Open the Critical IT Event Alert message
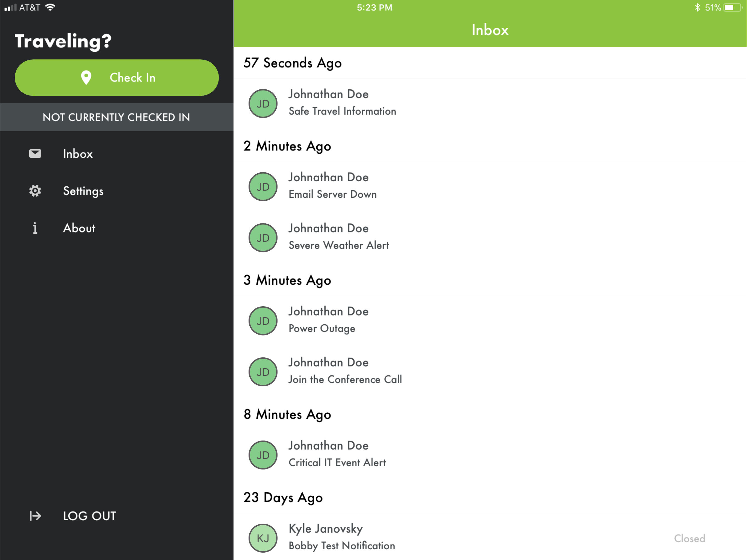The image size is (747, 560). coord(490,455)
